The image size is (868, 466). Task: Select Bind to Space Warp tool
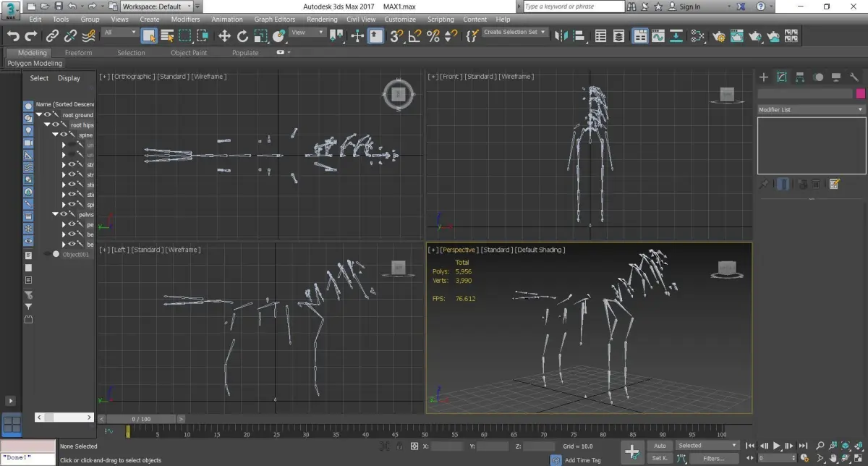tap(88, 35)
